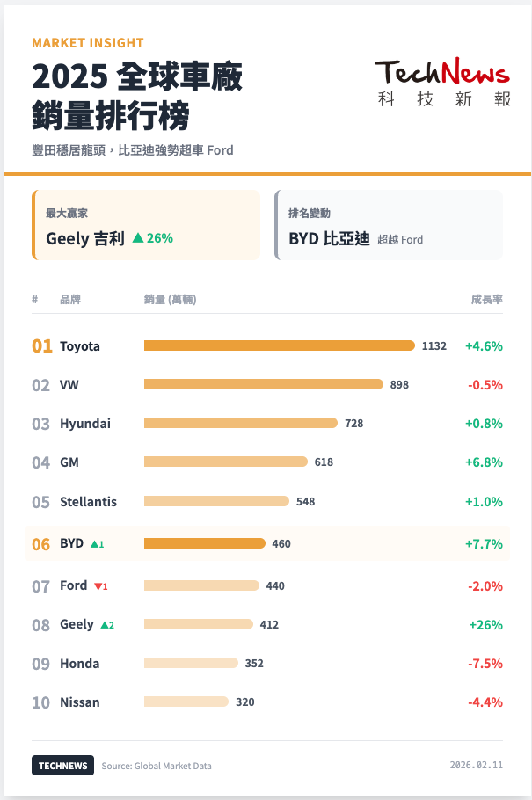Open the 最大贏家 Geely 吉利 card
This screenshot has height=800, width=532.
point(146,225)
